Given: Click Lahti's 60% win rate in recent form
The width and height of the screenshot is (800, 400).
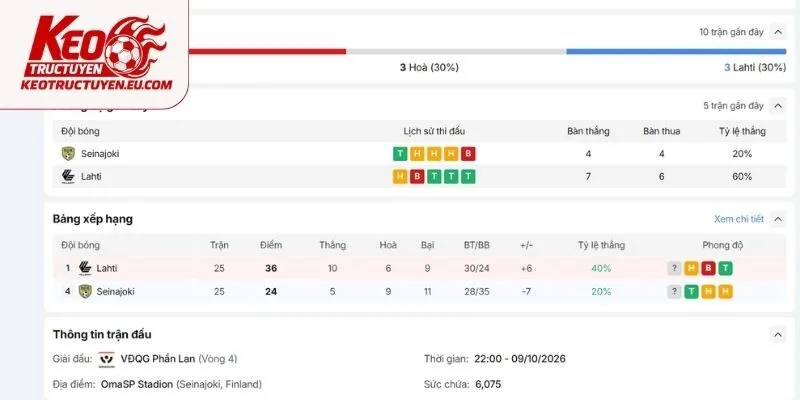Looking at the screenshot, I should click(742, 177).
